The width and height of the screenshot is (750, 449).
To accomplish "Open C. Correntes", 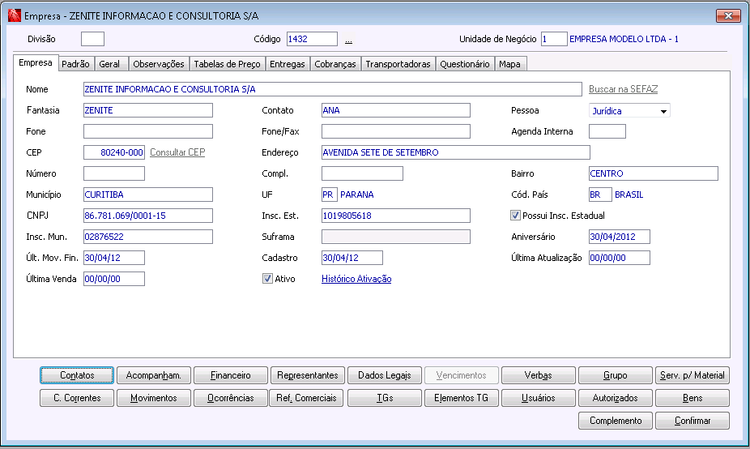I will [x=77, y=398].
